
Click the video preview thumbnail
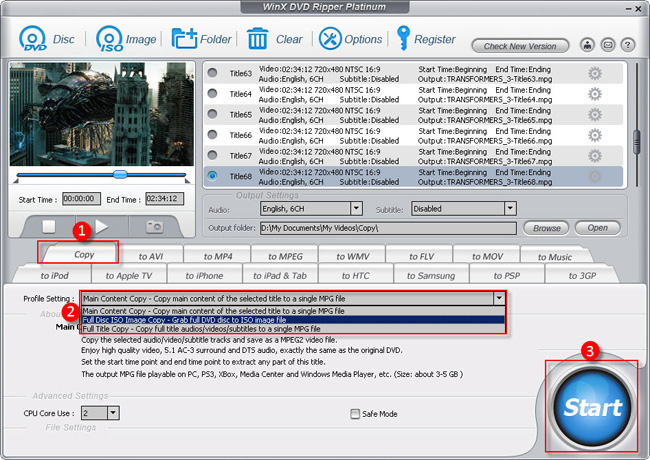(102, 114)
